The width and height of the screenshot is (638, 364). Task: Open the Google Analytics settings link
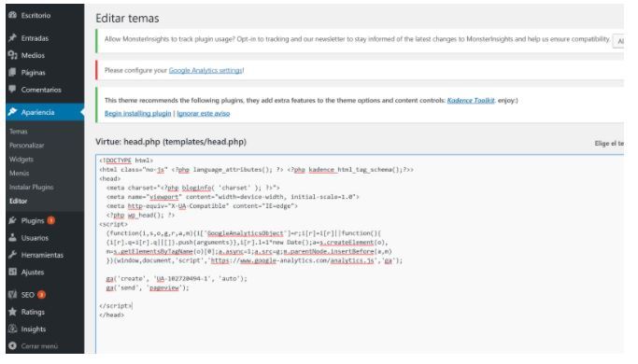click(x=206, y=70)
